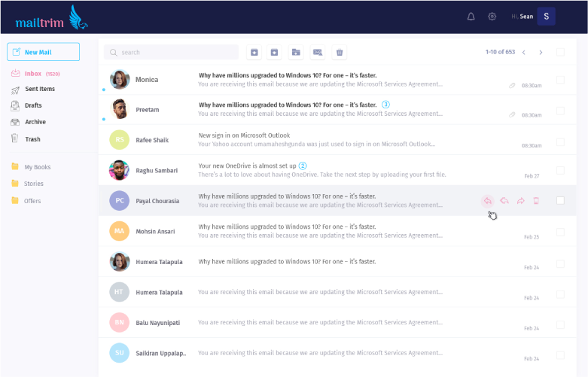Open the Archive folder
This screenshot has width=588, height=377.
point(29,122)
